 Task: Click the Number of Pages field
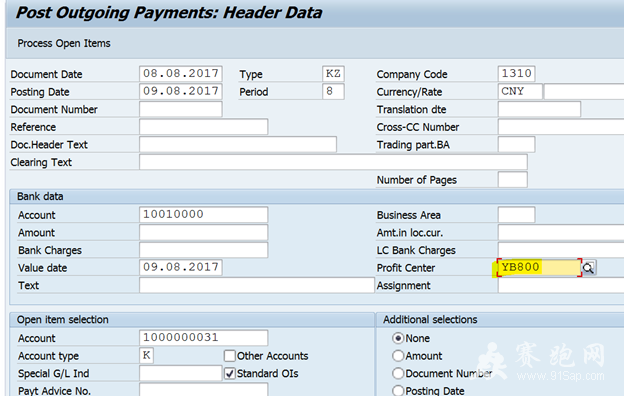tap(513, 179)
